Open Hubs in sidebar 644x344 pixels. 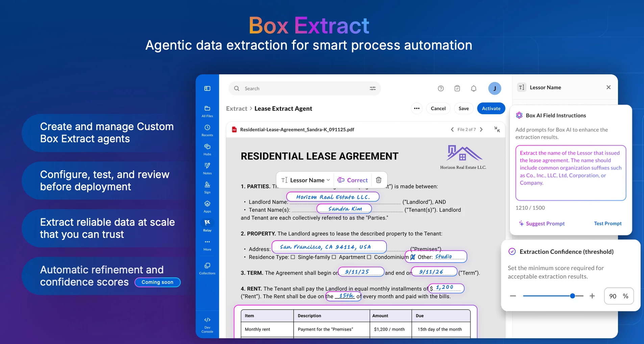pyautogui.click(x=207, y=149)
